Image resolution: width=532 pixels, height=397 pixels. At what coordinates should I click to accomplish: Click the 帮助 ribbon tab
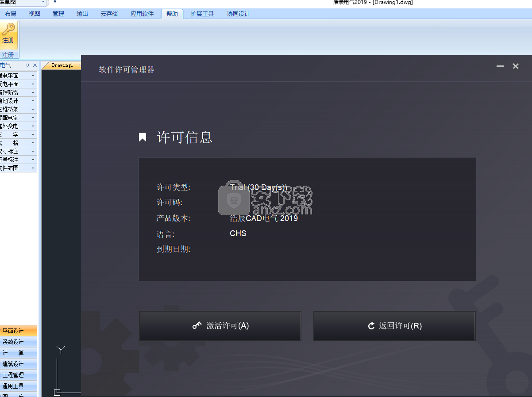pyautogui.click(x=172, y=14)
